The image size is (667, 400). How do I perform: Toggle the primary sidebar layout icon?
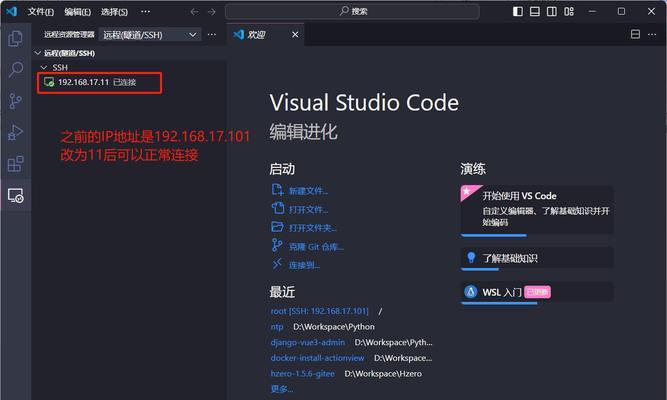518,11
